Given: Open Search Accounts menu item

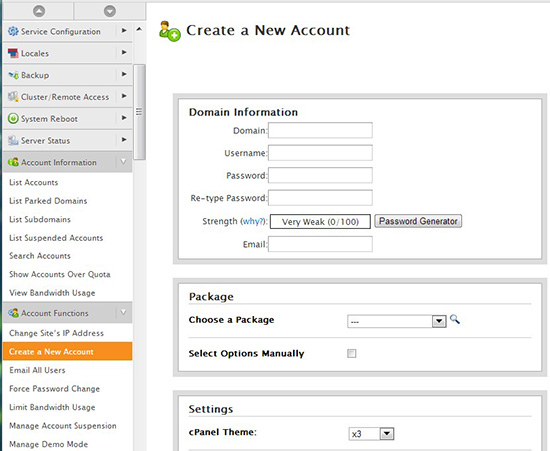Looking at the screenshot, I should click(40, 256).
